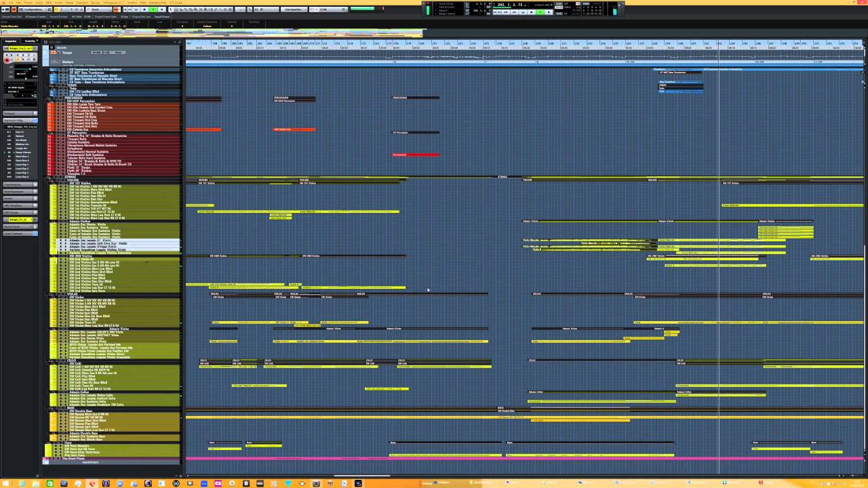Expand the Device Panel inspector section
The width and height of the screenshot is (868, 488).
[x=20, y=226]
